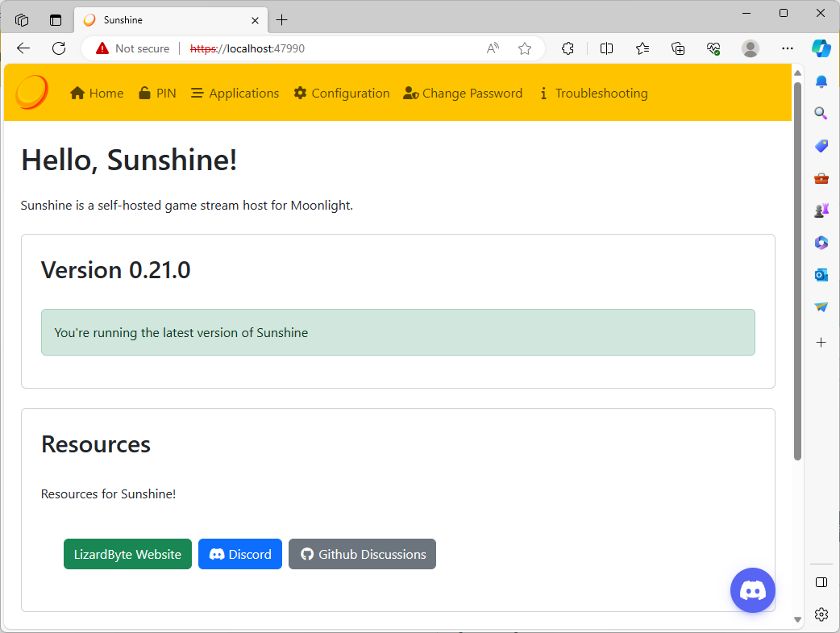Open sidebar Shopping tag icon
Image resolution: width=840 pixels, height=633 pixels.
821,146
